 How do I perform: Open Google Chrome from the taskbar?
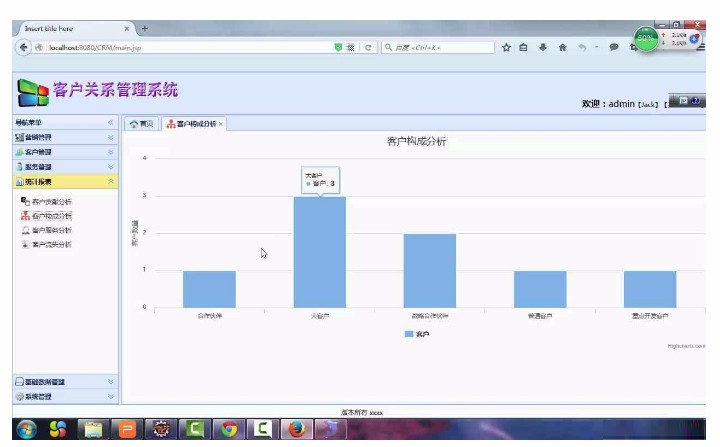(229, 430)
